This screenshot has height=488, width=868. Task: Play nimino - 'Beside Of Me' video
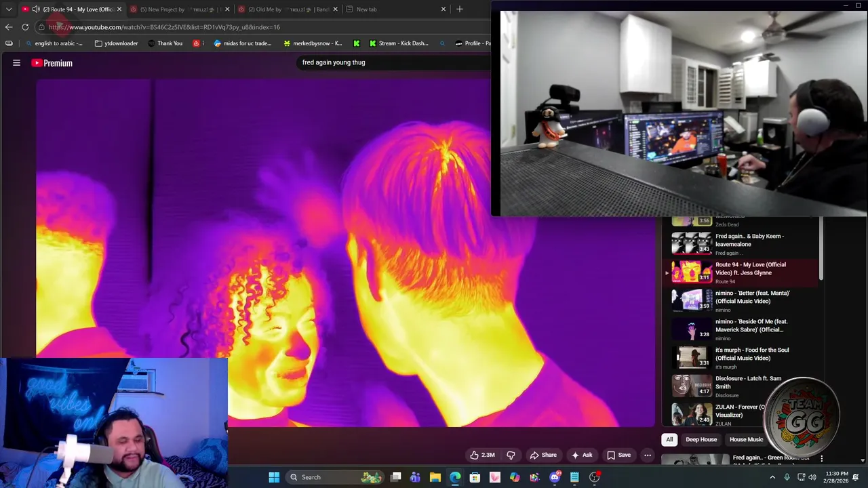tap(741, 329)
